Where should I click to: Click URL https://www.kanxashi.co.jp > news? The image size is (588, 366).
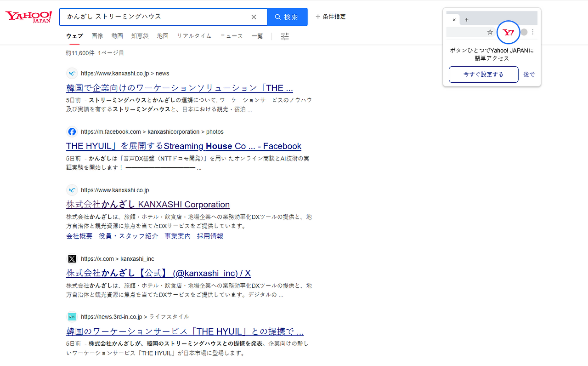125,74
